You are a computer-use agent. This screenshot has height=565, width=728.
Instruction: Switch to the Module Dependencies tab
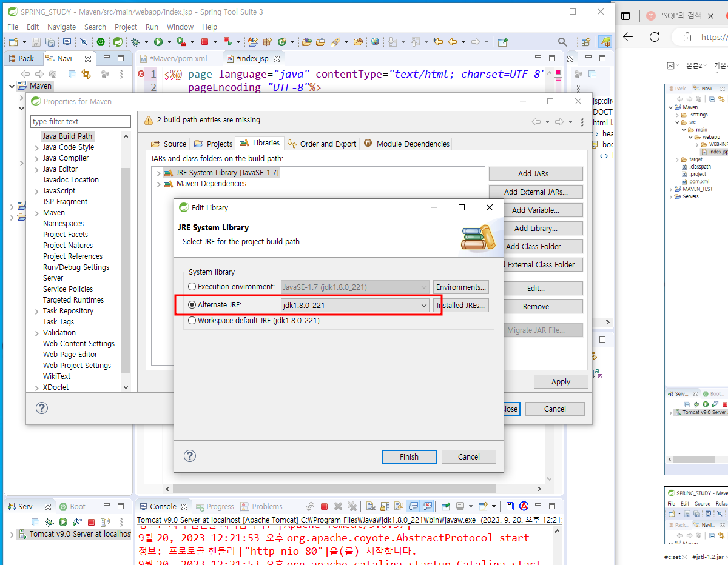406,144
